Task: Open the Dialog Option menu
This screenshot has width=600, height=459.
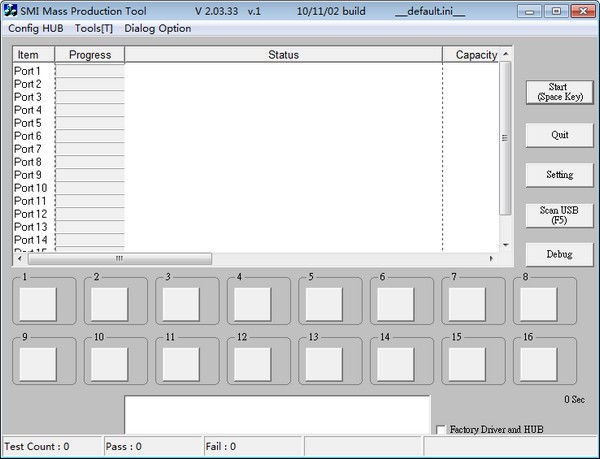Action: (158, 28)
